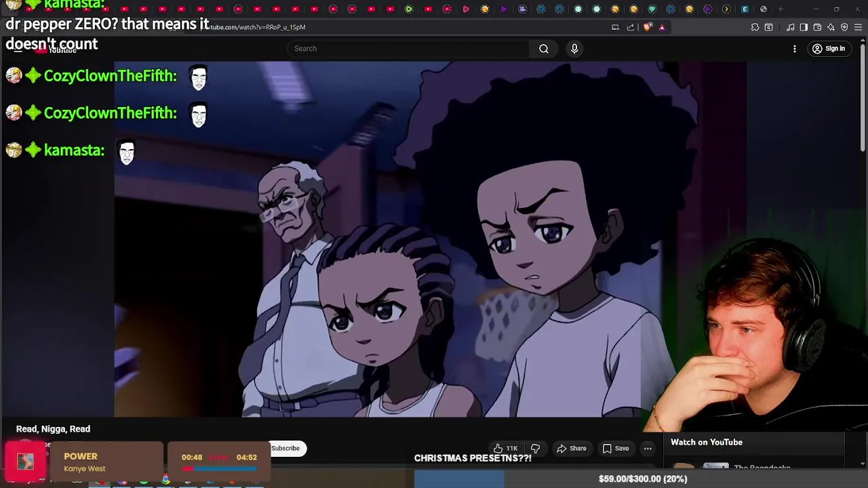Click the share page icon in address bar
Image resolution: width=868 pixels, height=488 pixels.
click(x=631, y=27)
